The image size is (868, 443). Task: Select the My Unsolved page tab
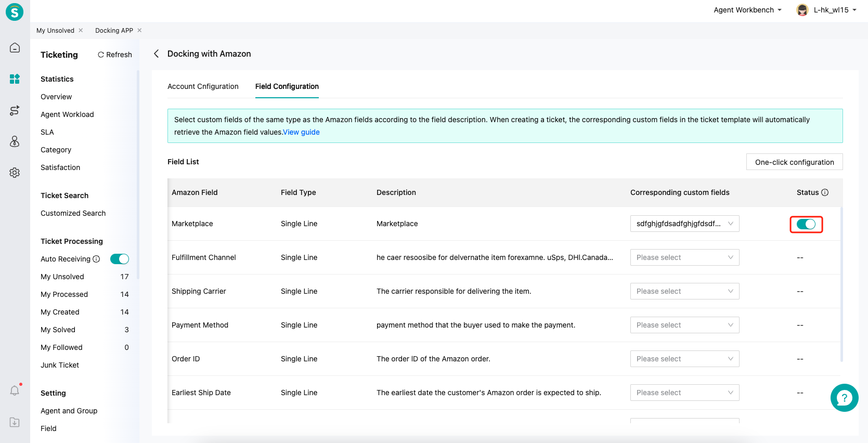55,30
